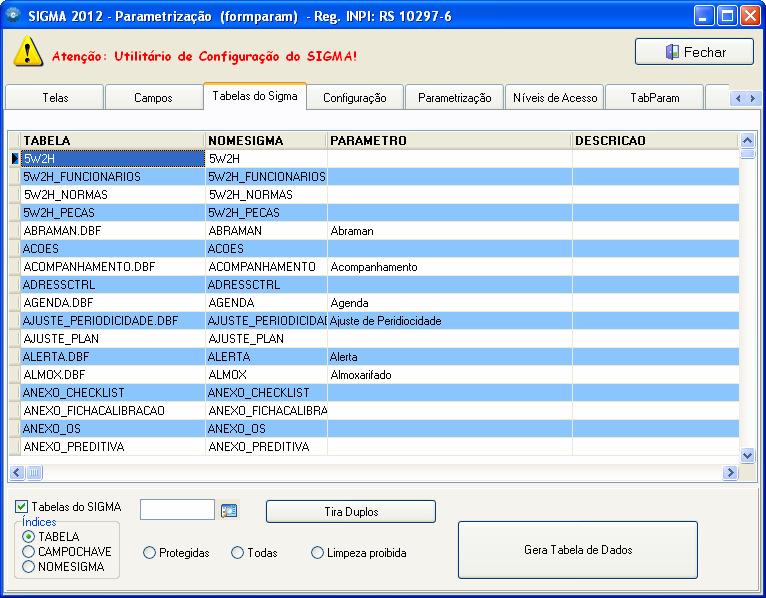Click the PARAMETRO column header
The image size is (766, 598).
449,141
